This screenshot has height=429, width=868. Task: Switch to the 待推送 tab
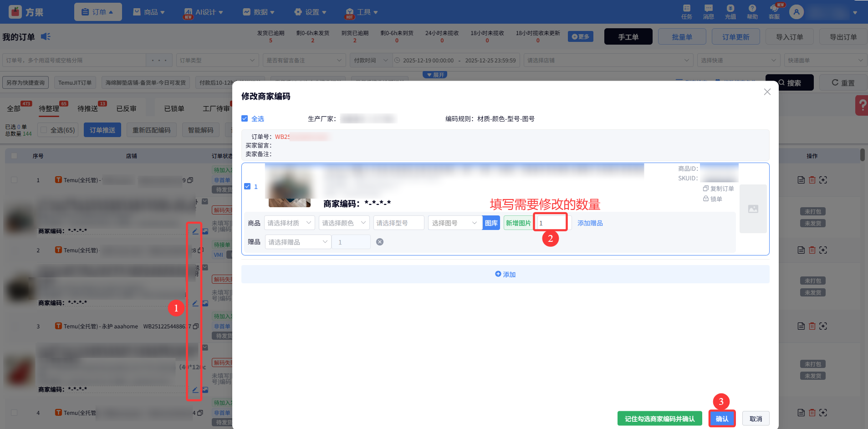click(88, 108)
